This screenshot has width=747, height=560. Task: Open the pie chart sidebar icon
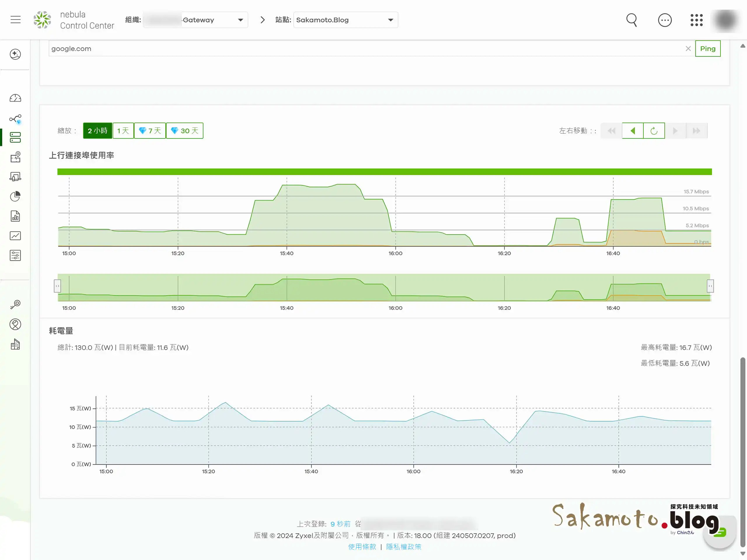(15, 197)
